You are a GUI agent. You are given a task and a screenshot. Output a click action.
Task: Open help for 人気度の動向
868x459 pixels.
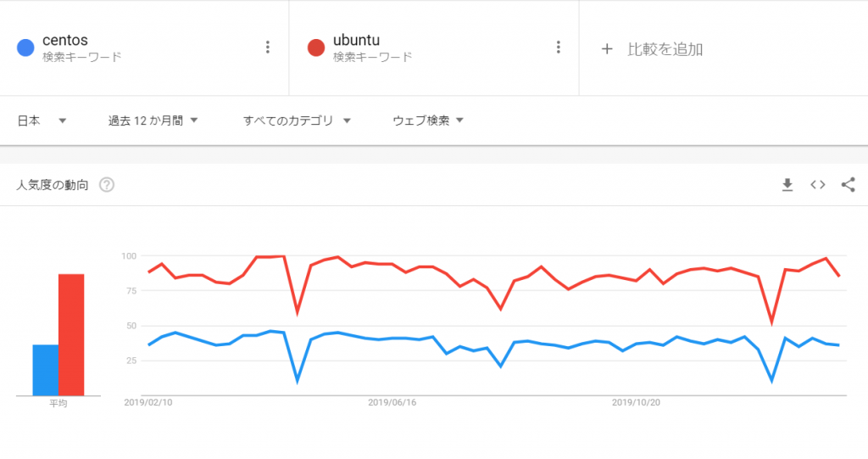[x=107, y=185]
